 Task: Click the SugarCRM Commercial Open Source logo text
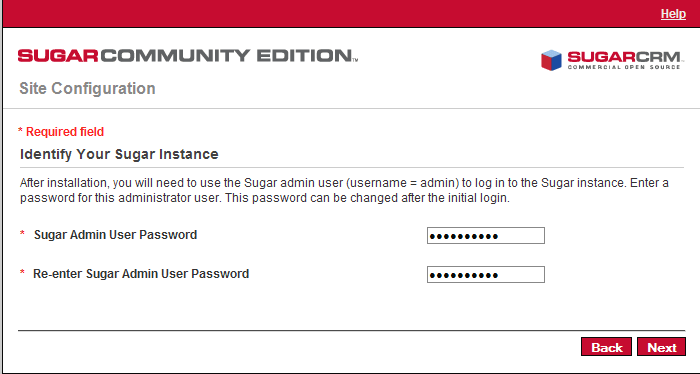point(624,61)
